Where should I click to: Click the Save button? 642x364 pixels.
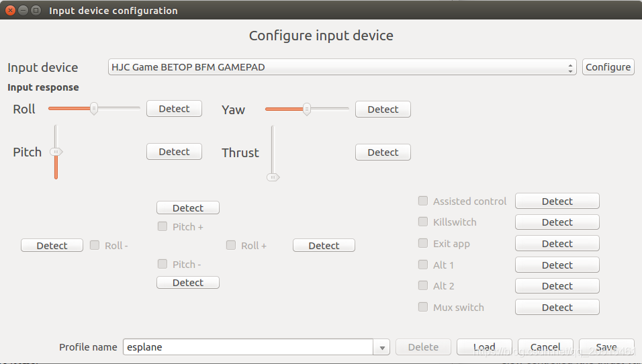point(606,347)
